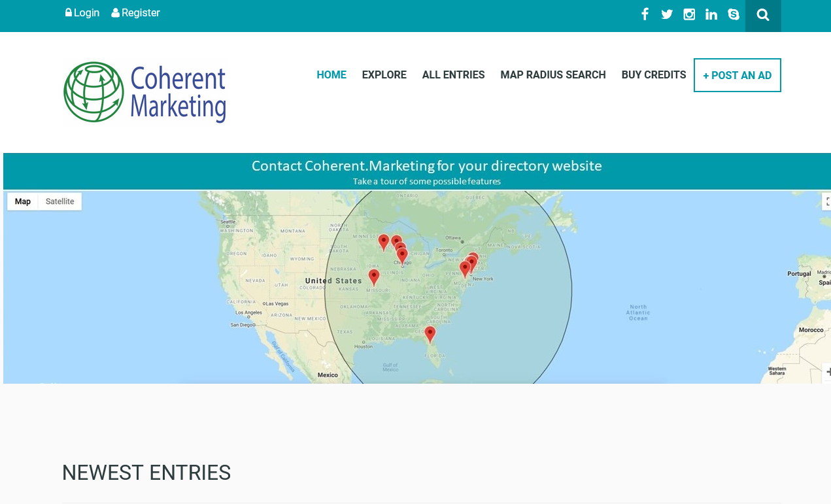Open the All Entries page

[x=453, y=75]
